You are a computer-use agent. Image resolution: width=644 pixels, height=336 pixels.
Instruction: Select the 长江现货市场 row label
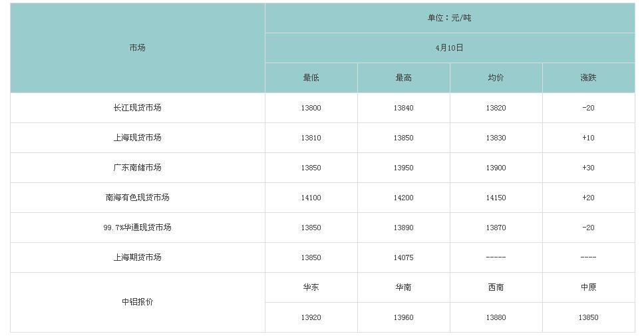[137, 108]
